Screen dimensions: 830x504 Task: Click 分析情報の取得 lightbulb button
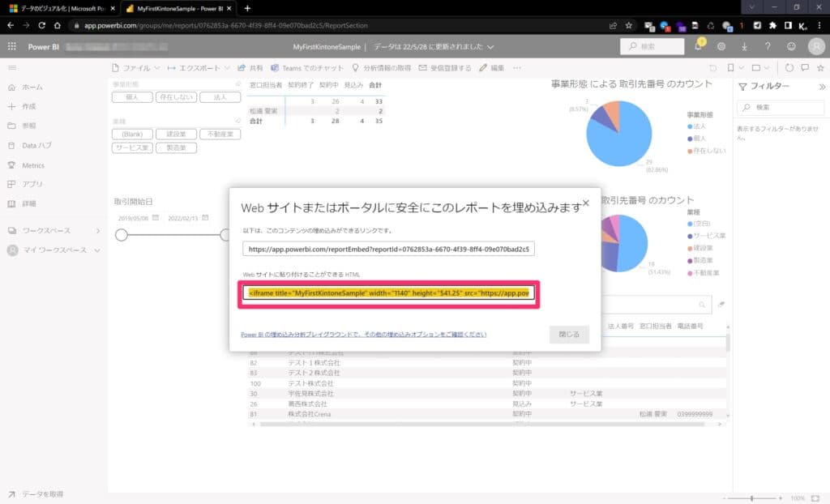click(381, 68)
